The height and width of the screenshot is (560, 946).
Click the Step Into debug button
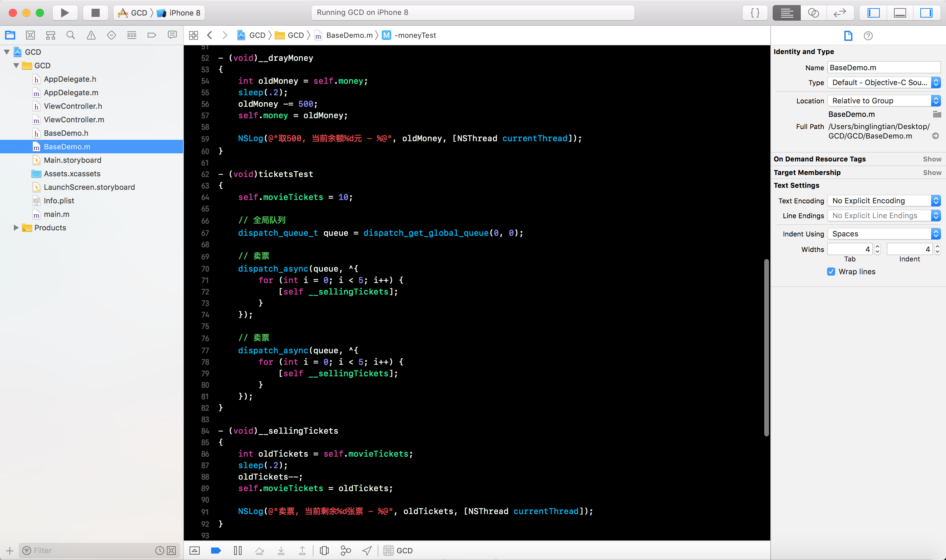tap(281, 551)
